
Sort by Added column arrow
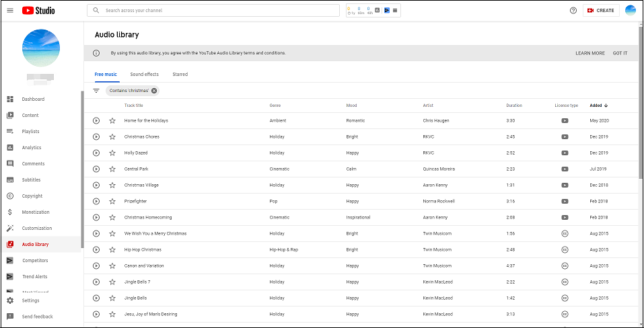pyautogui.click(x=606, y=106)
